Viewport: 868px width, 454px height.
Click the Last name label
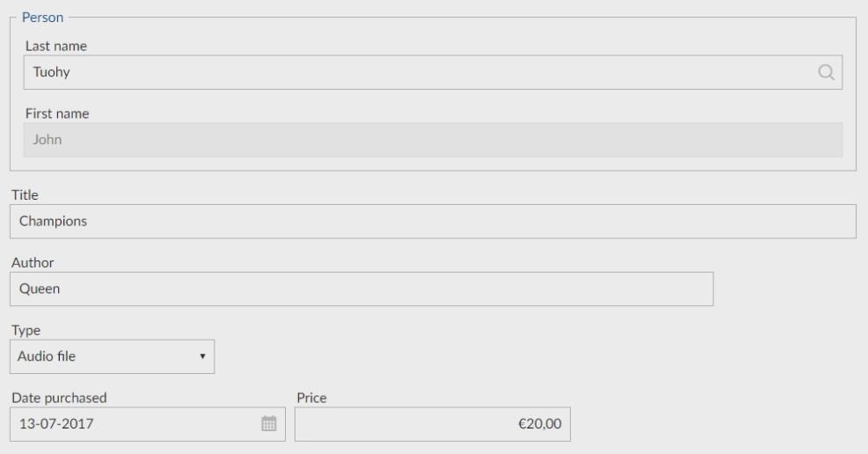pyautogui.click(x=55, y=47)
